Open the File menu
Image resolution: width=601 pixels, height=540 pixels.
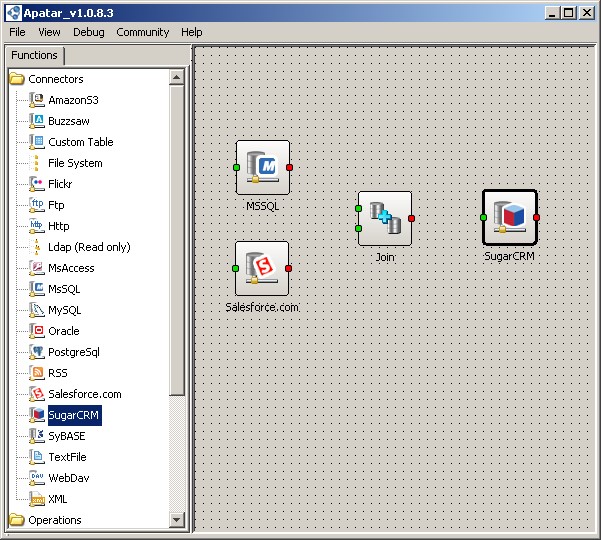17,32
